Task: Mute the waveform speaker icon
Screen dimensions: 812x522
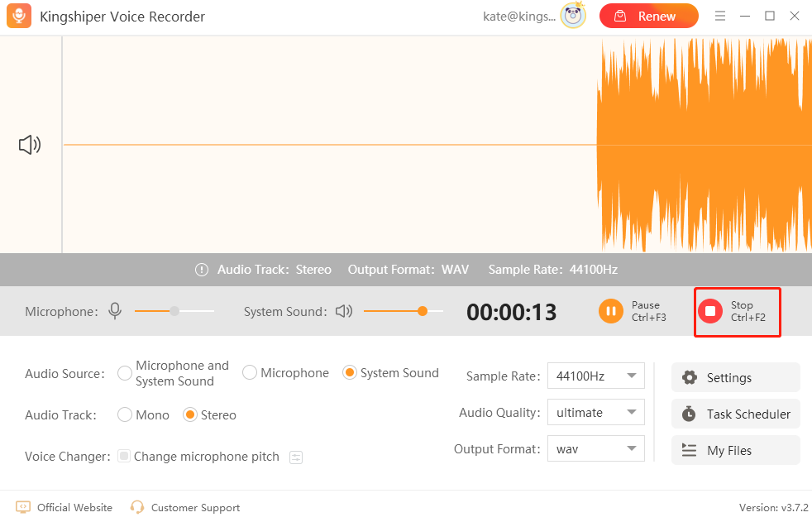Action: (30, 145)
